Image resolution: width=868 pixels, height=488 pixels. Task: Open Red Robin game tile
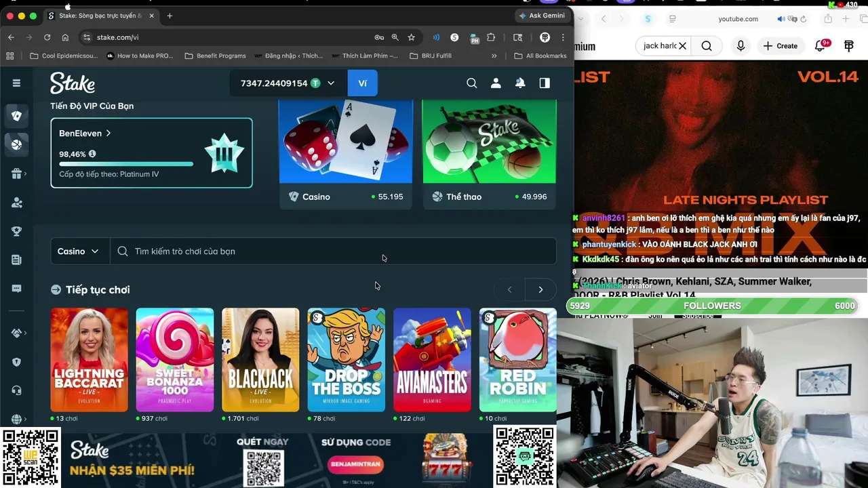[518, 360]
